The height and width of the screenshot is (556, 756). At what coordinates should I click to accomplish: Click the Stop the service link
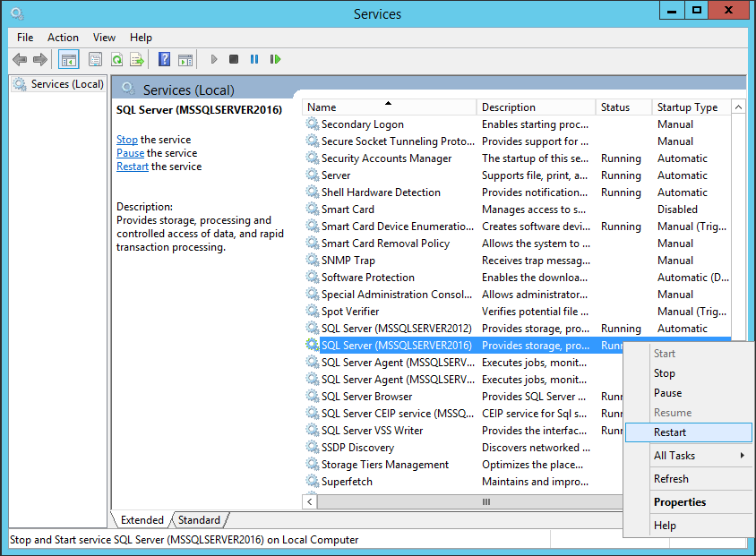click(x=127, y=140)
